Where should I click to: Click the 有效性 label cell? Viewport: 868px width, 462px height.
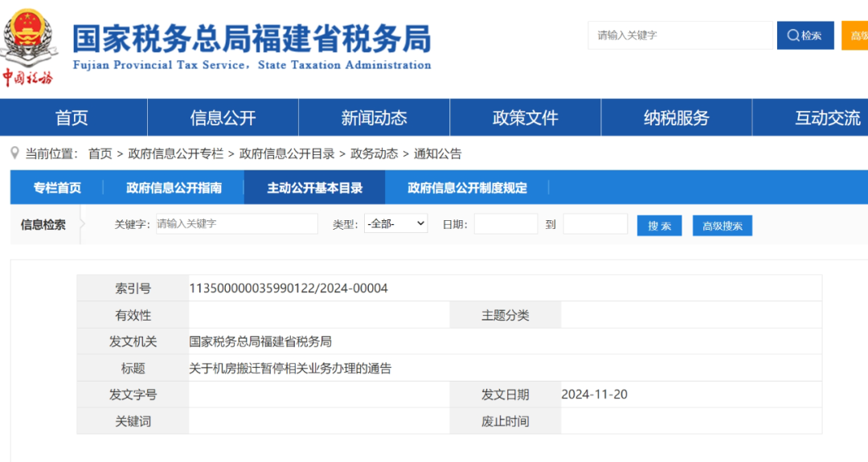[133, 315]
